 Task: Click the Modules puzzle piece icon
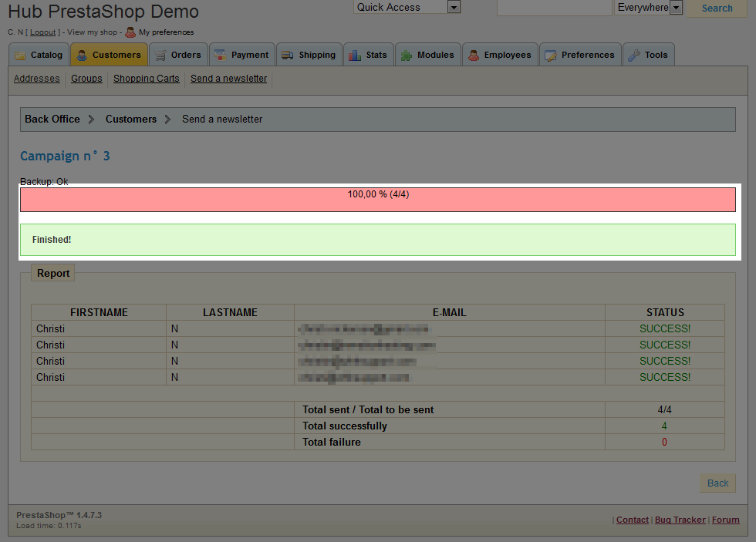pos(407,56)
